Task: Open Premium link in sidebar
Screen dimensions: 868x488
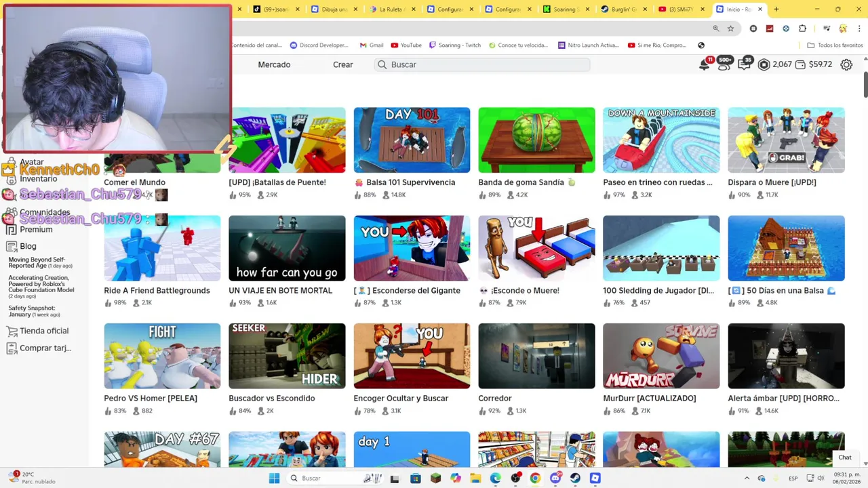Action: click(36, 230)
